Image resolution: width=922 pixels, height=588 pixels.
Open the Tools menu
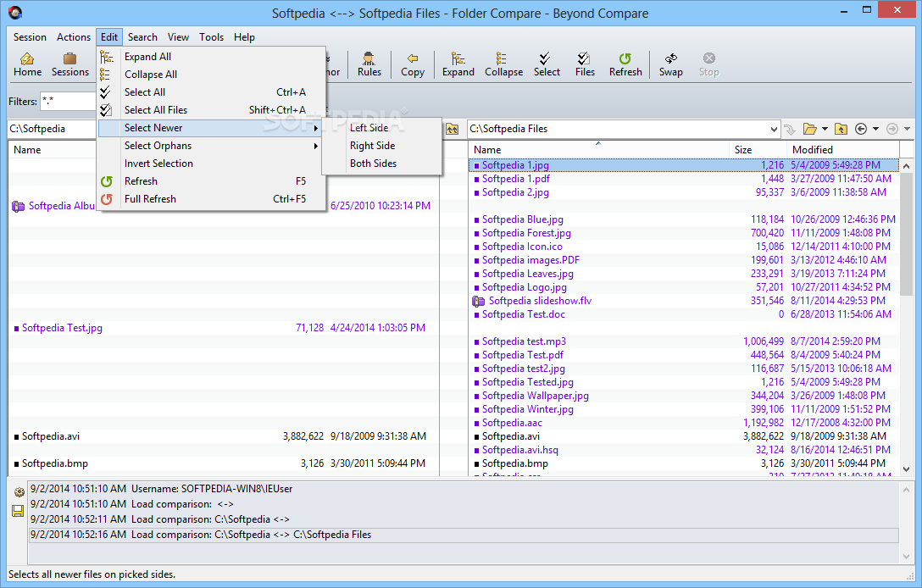(211, 37)
